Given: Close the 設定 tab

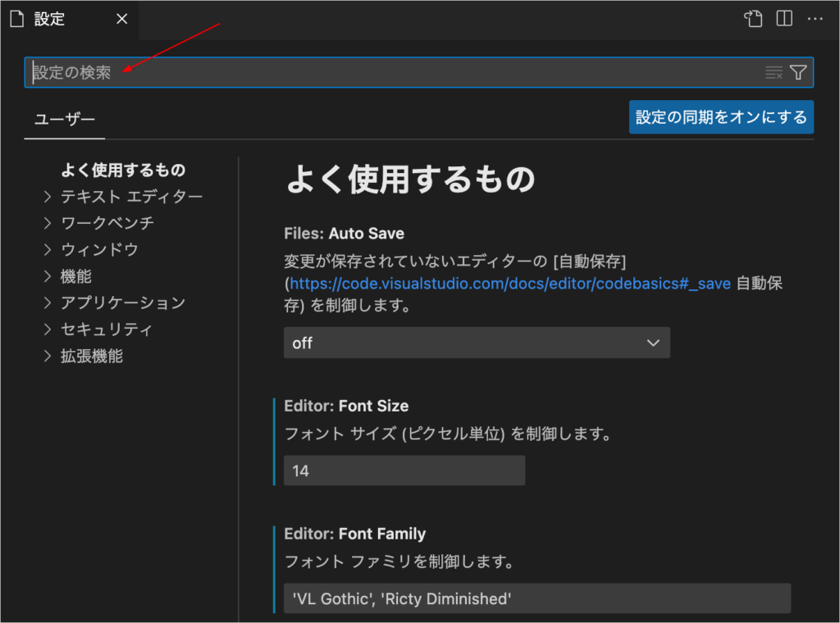Looking at the screenshot, I should pos(121,20).
